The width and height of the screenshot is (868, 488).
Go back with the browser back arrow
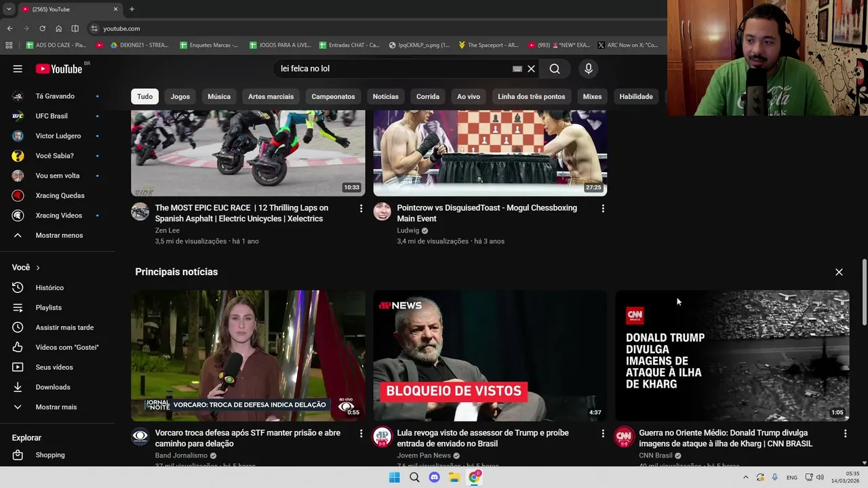tap(9, 28)
